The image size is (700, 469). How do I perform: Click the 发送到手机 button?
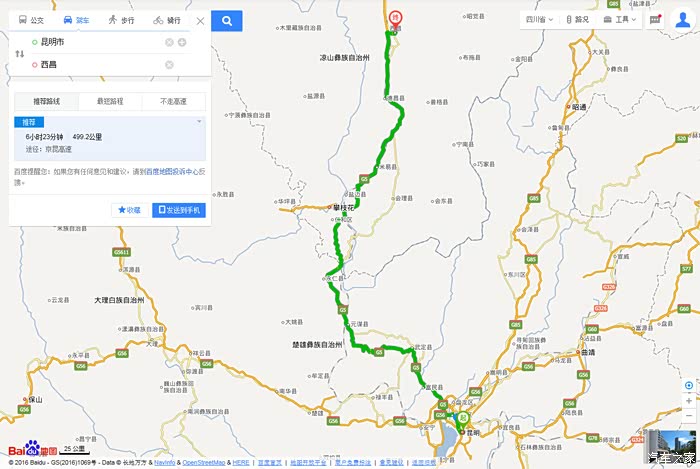coord(179,210)
